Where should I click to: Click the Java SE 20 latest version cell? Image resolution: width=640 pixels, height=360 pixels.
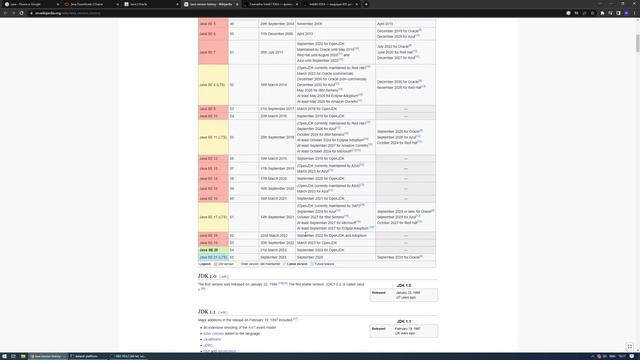[213, 250]
